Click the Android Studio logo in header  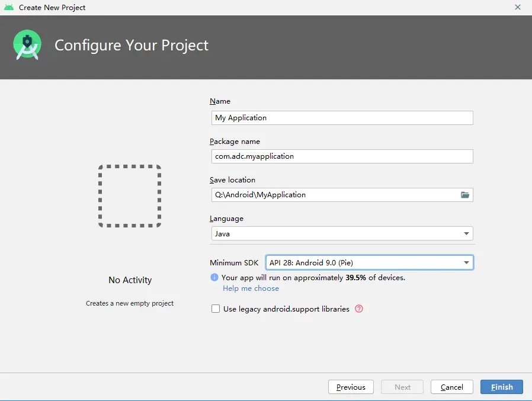(x=27, y=45)
